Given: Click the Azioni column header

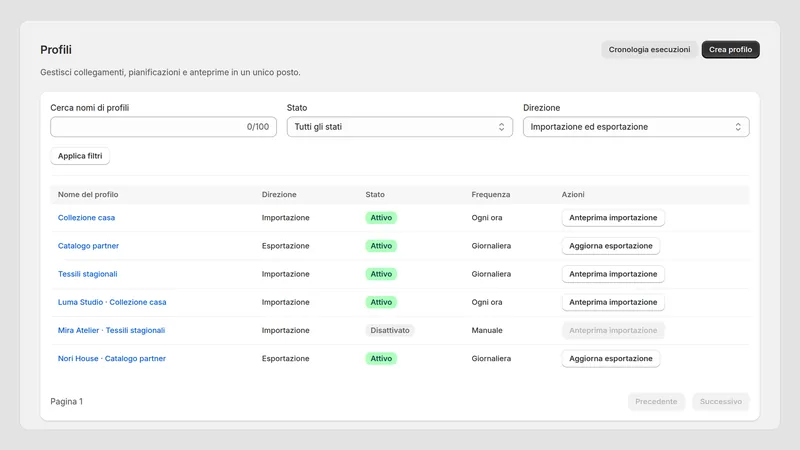Looking at the screenshot, I should click(573, 194).
